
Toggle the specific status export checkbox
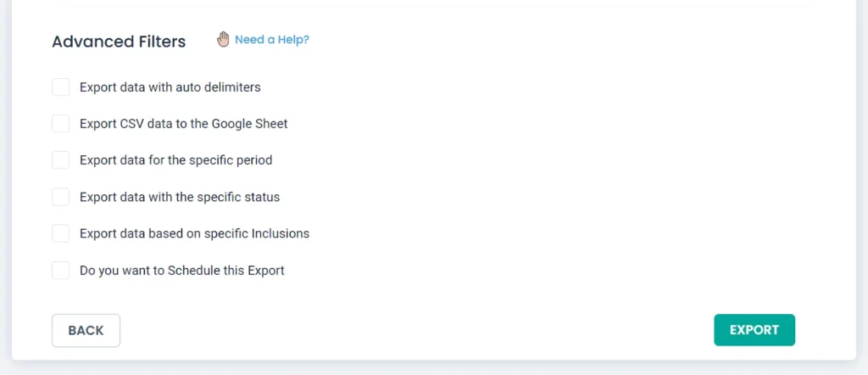(60, 197)
